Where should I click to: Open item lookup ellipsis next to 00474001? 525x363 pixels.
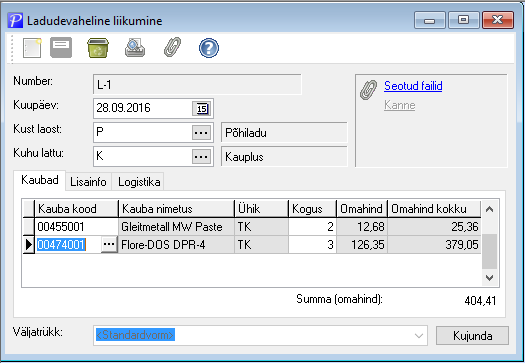[109, 244]
